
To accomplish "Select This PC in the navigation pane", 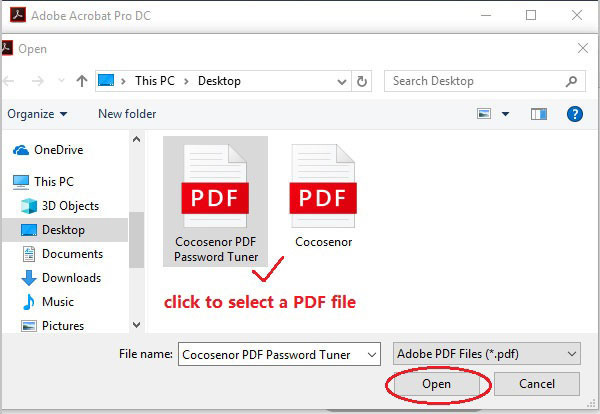I will click(54, 181).
